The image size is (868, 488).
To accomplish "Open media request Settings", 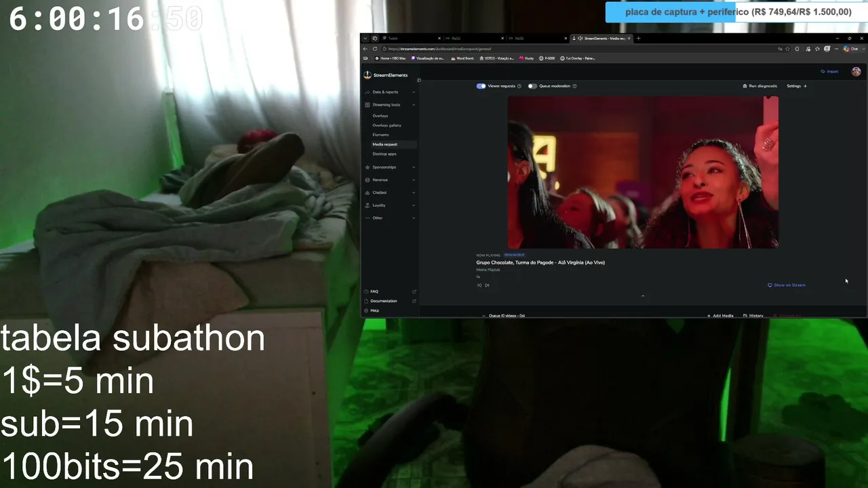I will coord(796,86).
